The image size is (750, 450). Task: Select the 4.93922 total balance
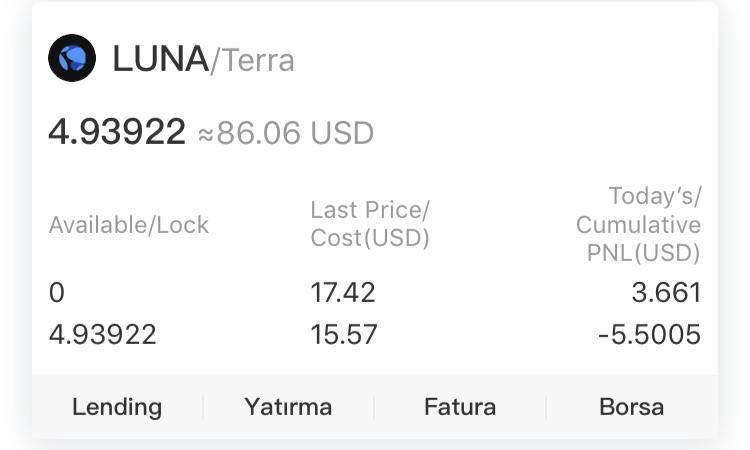coord(117,132)
